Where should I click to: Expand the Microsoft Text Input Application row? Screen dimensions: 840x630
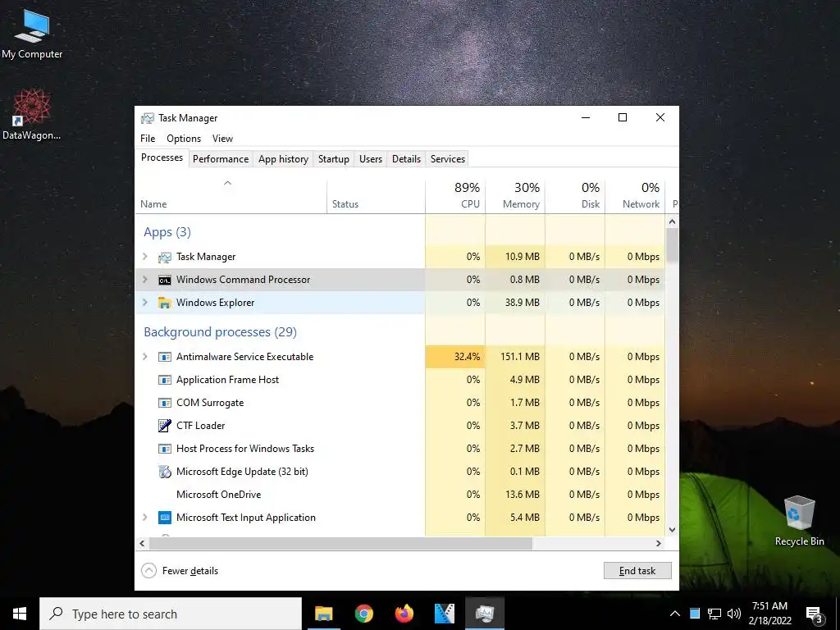point(144,518)
